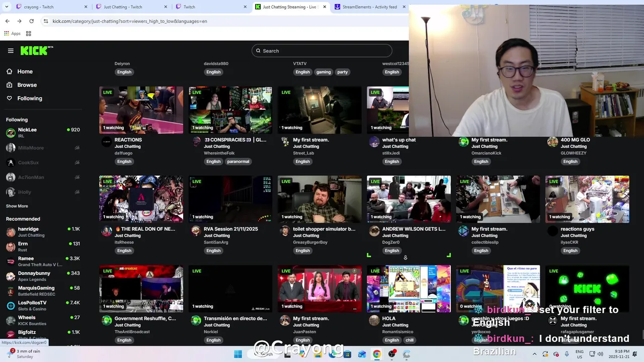Open reactions guys stream thumbnail

pos(587,199)
